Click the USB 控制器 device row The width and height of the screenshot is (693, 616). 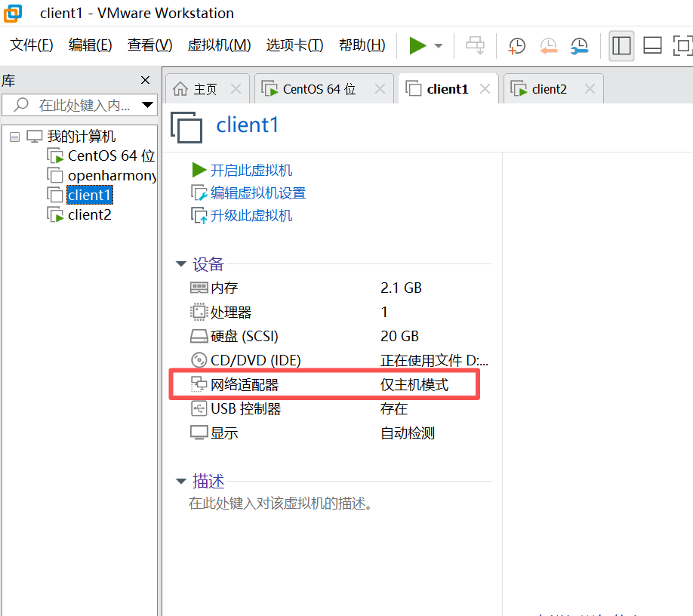pos(340,408)
